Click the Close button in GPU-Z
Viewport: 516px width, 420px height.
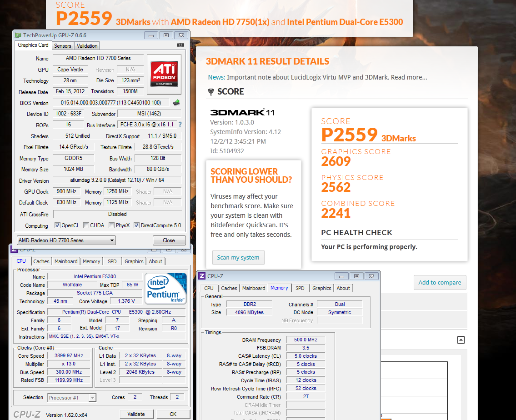[x=169, y=240]
